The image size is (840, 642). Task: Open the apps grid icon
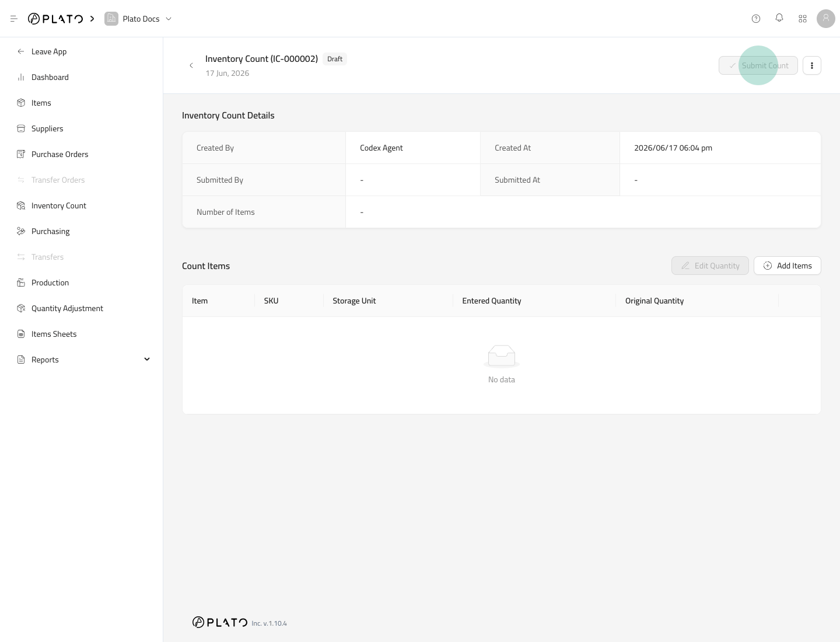[803, 19]
